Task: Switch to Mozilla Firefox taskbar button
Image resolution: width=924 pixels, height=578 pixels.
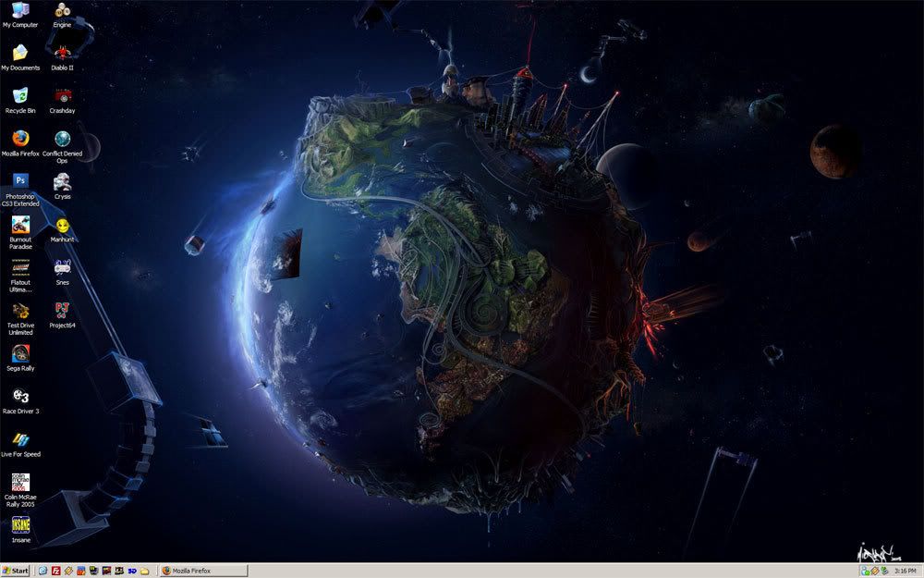Action: point(203,571)
